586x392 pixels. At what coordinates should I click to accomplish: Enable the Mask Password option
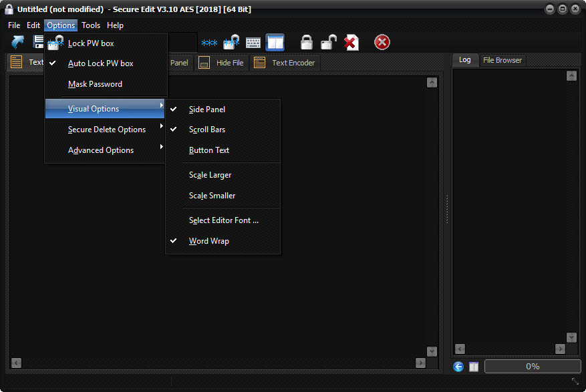[106, 84]
